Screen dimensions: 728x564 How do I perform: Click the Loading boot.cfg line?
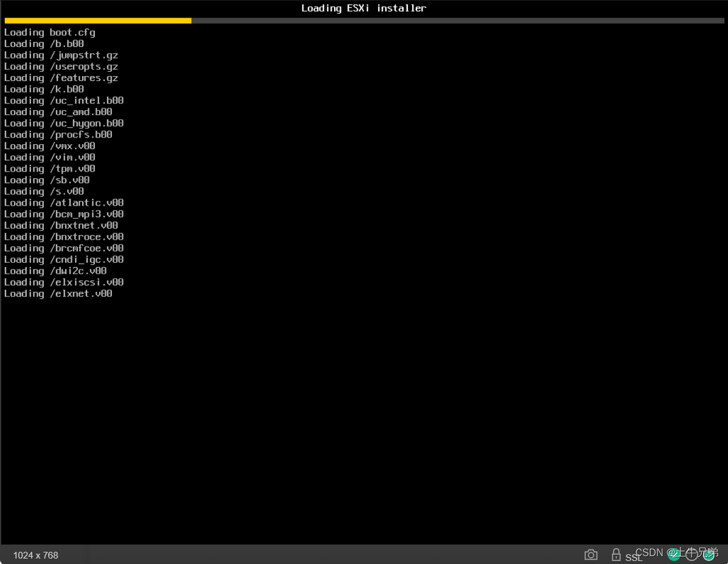(49, 32)
